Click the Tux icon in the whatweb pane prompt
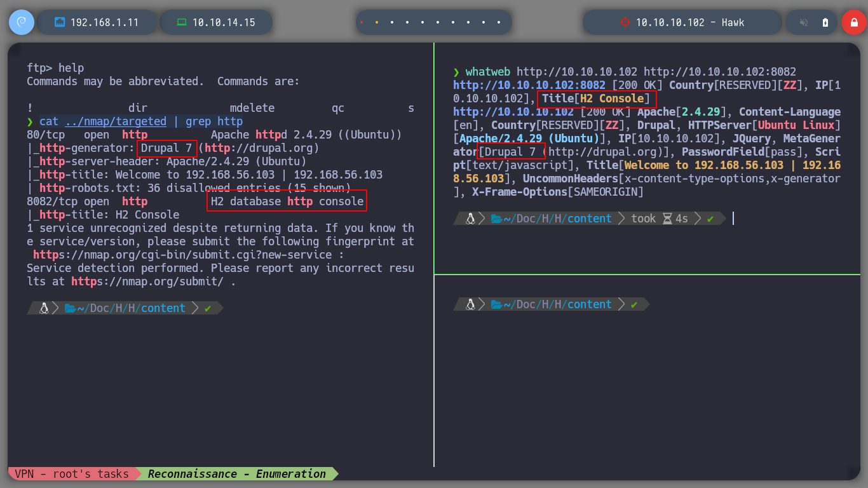The width and height of the screenshot is (868, 488). point(470,218)
